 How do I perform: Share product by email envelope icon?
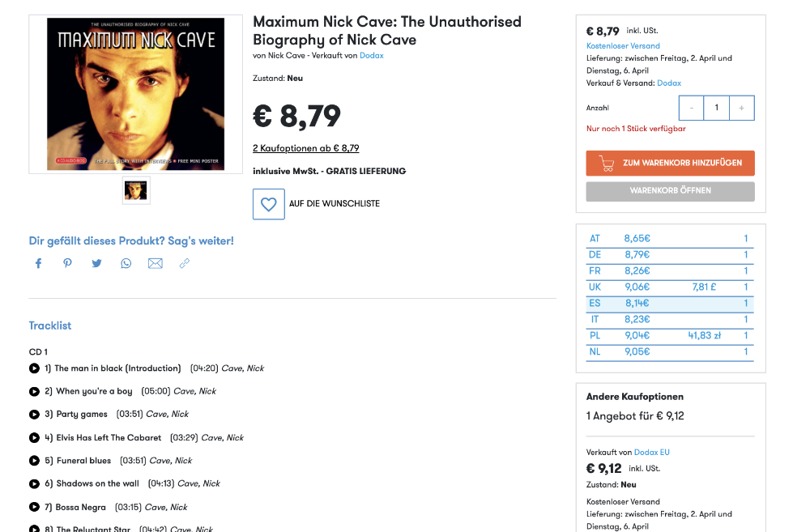pyautogui.click(x=156, y=263)
